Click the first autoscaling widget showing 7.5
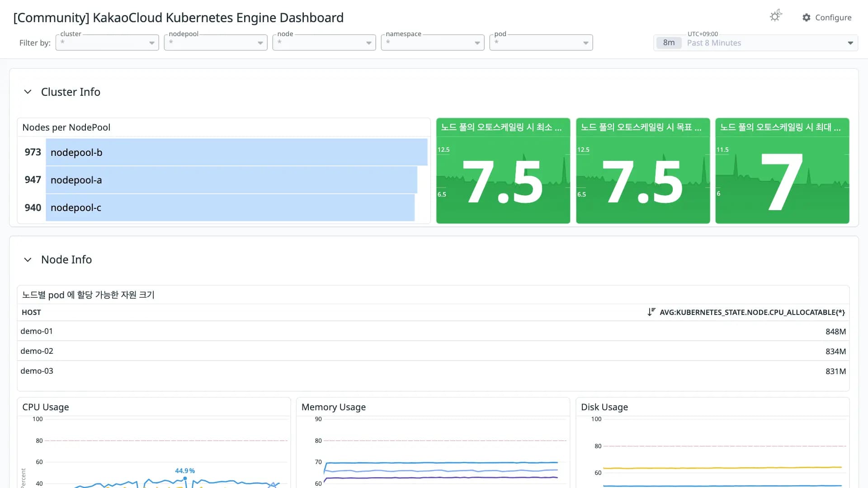Screen dimensions: 868x488 [503, 171]
